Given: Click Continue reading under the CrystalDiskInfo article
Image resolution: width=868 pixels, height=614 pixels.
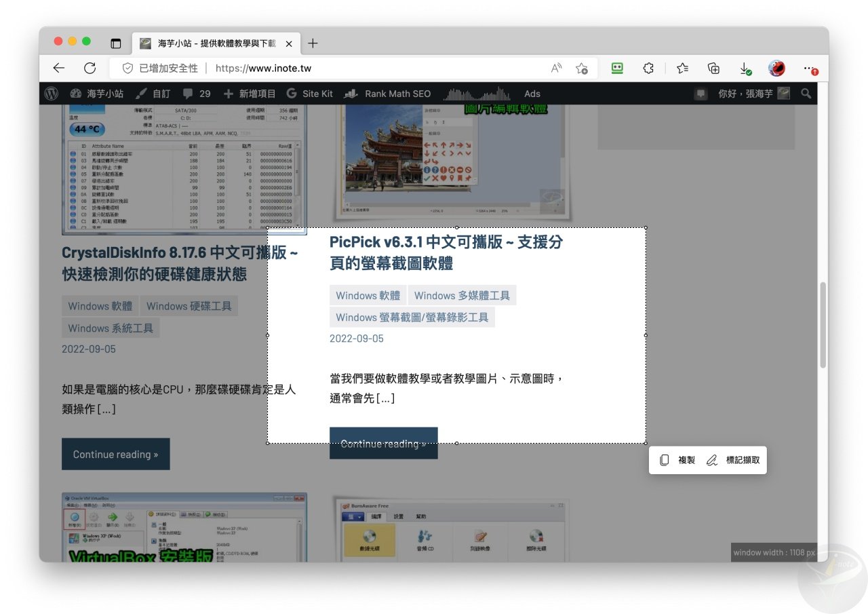Looking at the screenshot, I should (x=115, y=454).
